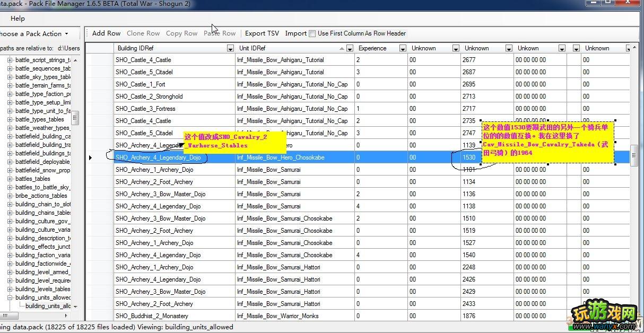Click the current row pointer in row header
Screen dimensions: 644x333
click(90, 157)
